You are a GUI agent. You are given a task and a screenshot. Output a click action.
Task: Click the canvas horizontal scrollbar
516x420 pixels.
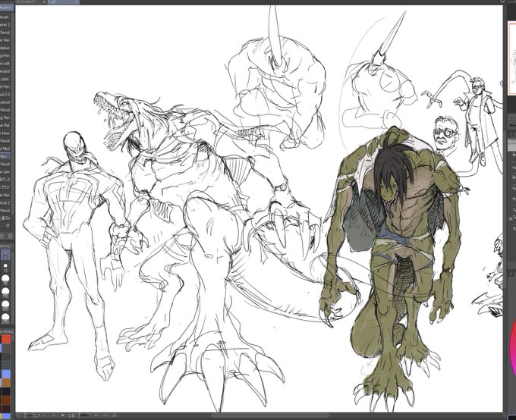[270, 415]
